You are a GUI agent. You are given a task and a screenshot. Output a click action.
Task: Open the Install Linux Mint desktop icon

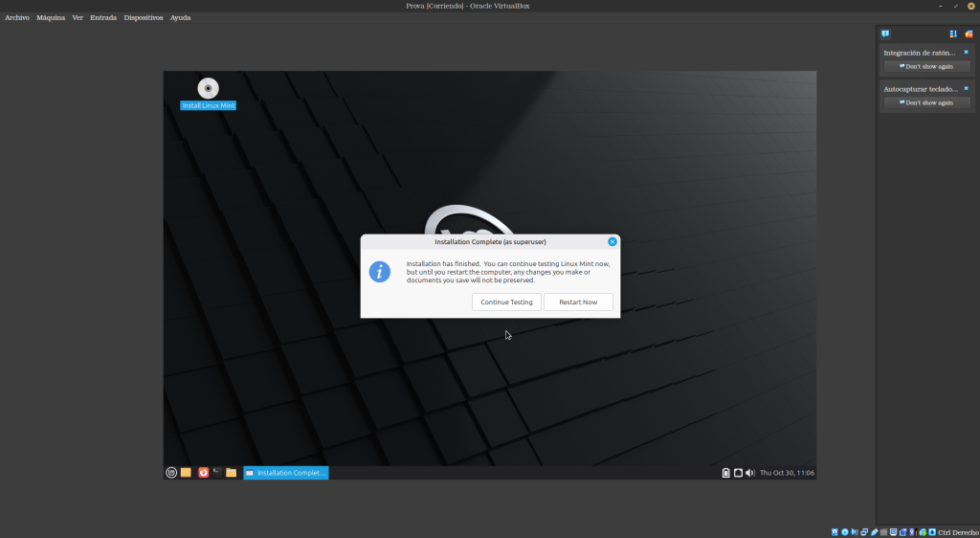[x=208, y=89]
